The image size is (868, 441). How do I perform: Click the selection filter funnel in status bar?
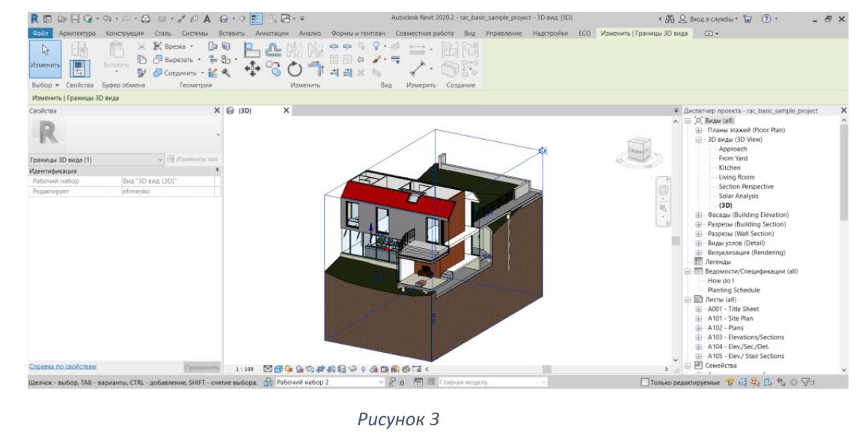[x=805, y=383]
